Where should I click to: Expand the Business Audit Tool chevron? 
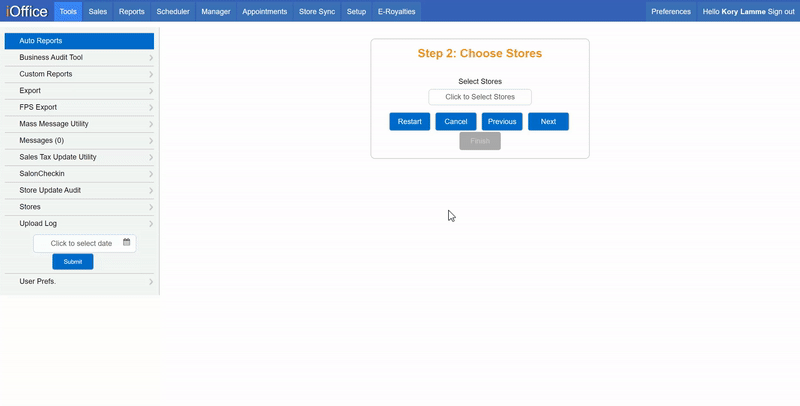tap(151, 58)
